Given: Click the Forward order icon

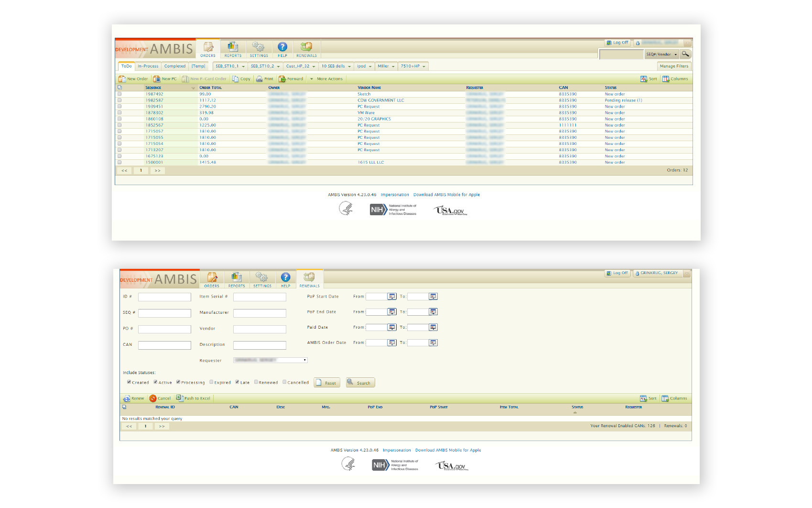Looking at the screenshot, I should point(282,79).
